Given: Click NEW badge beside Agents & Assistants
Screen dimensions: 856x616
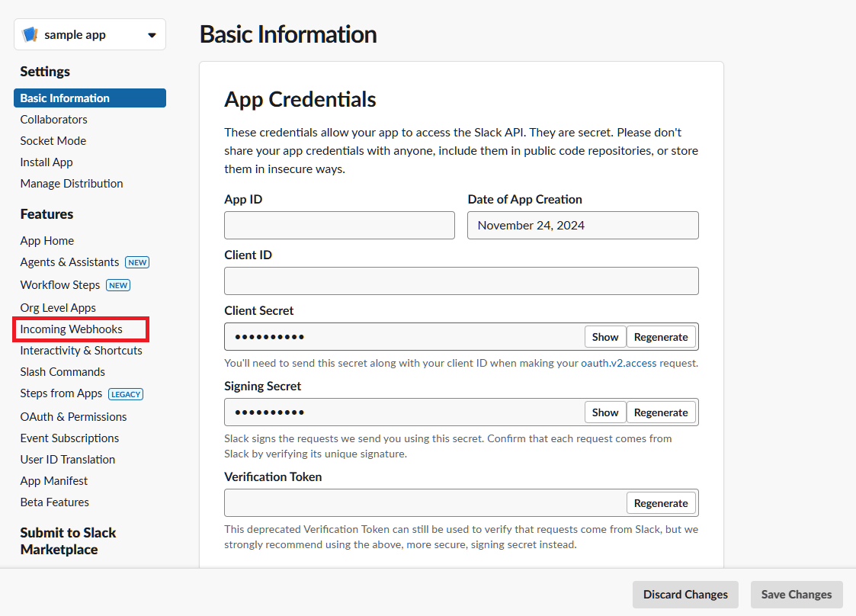Looking at the screenshot, I should (x=137, y=262).
